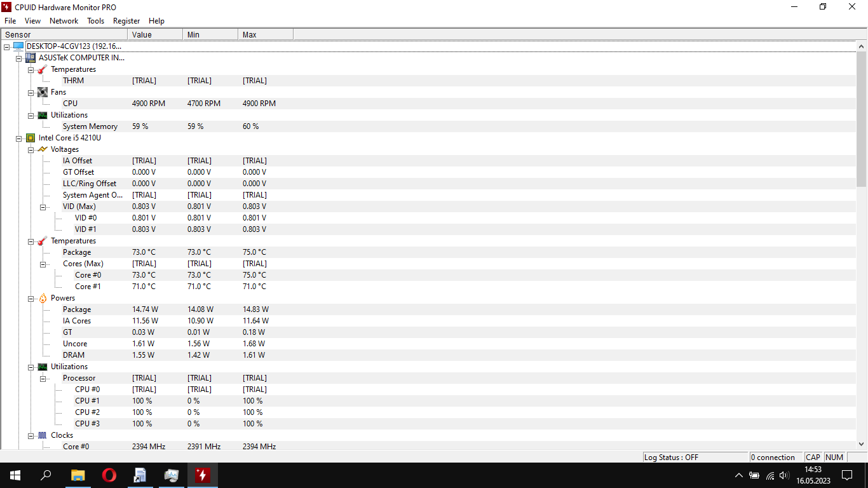Click the Clocks category icon
This screenshot has height=488, width=868.
click(x=43, y=435)
